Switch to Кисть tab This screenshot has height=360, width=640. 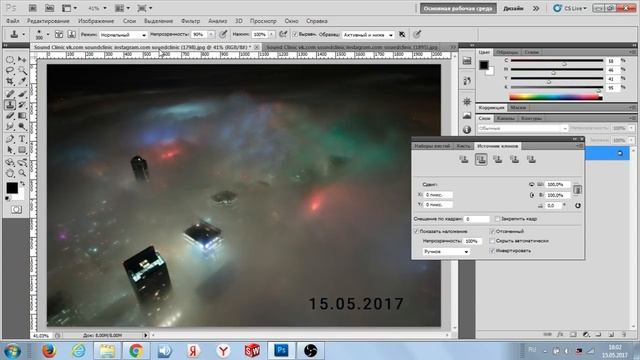(463, 146)
